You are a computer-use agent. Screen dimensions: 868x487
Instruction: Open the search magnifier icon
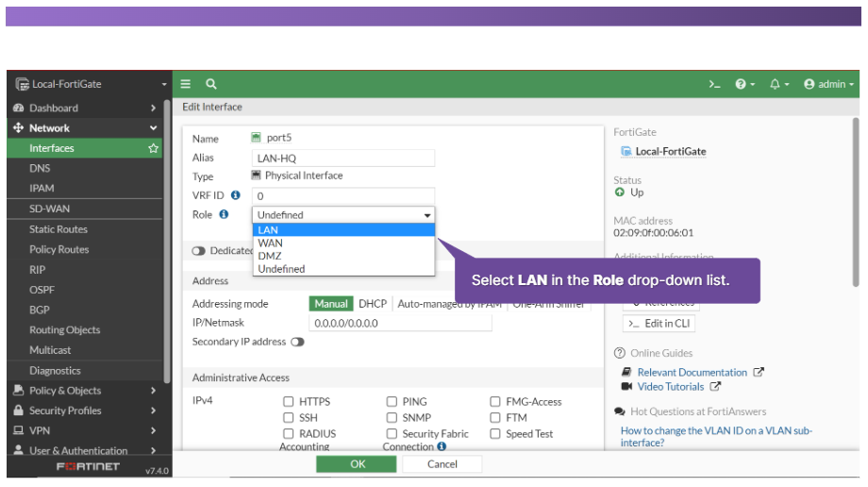pyautogui.click(x=211, y=84)
